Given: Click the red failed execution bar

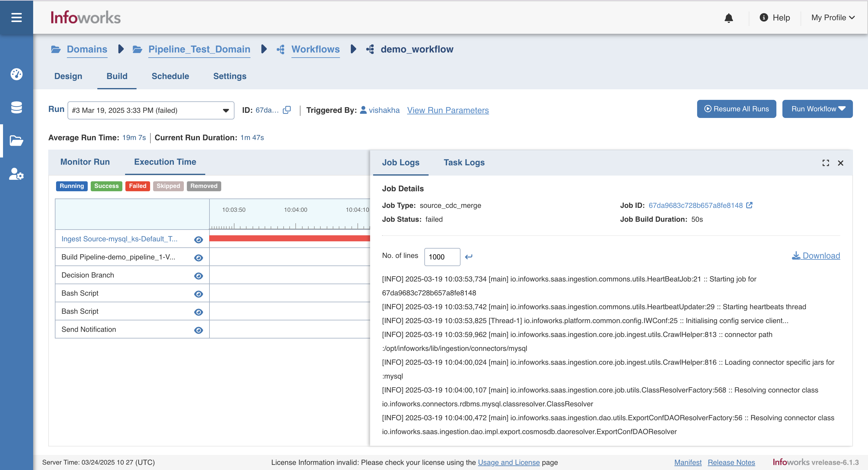Looking at the screenshot, I should coord(289,238).
